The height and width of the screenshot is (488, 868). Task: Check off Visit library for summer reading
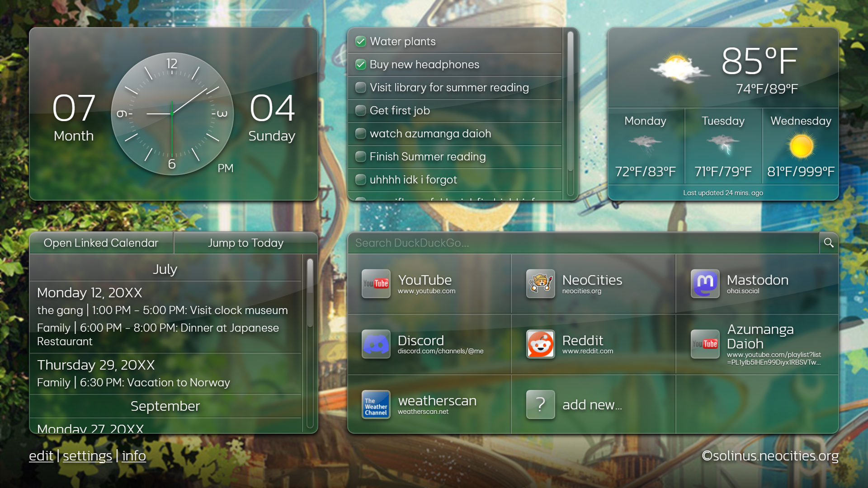360,88
